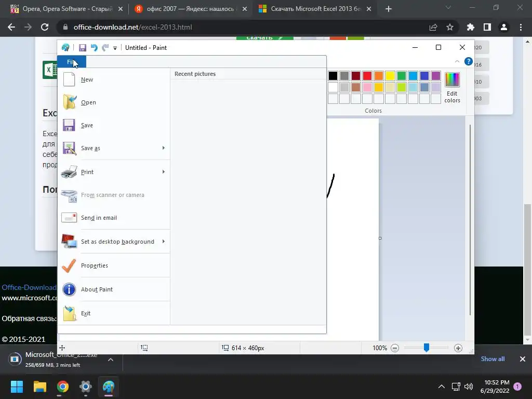The height and width of the screenshot is (399, 532).
Task: Pick the red color swatch
Action: pyautogui.click(x=367, y=76)
